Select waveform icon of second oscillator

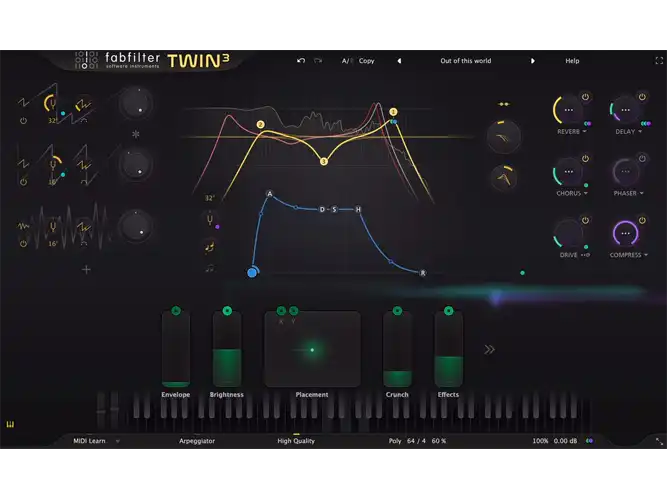coord(23,164)
